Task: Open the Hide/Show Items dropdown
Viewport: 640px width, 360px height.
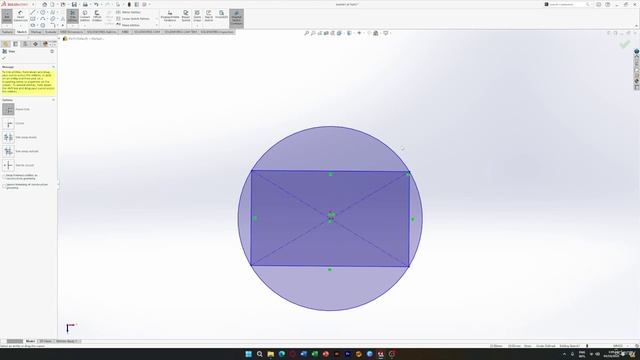Action: point(360,33)
